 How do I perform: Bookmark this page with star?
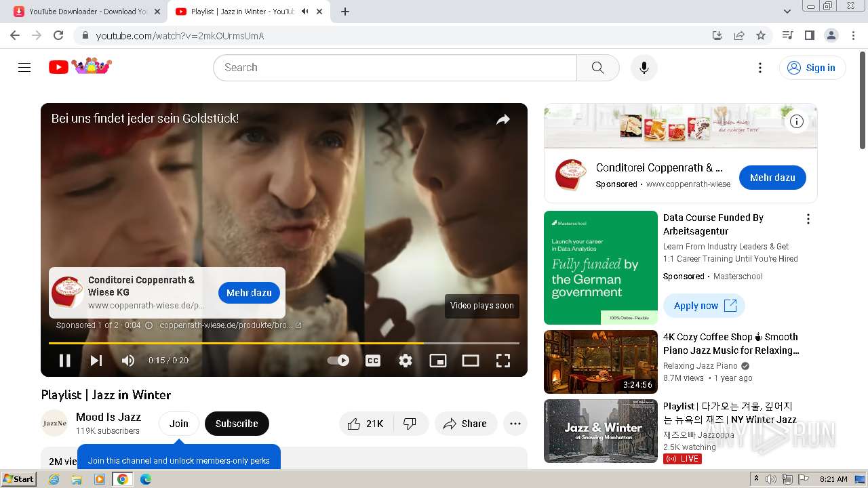761,35
